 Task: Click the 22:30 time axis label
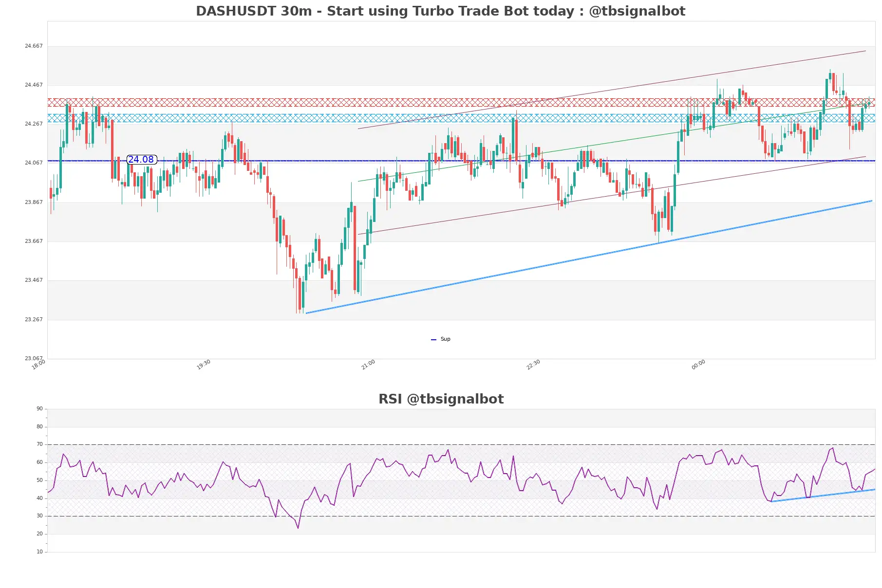click(533, 365)
